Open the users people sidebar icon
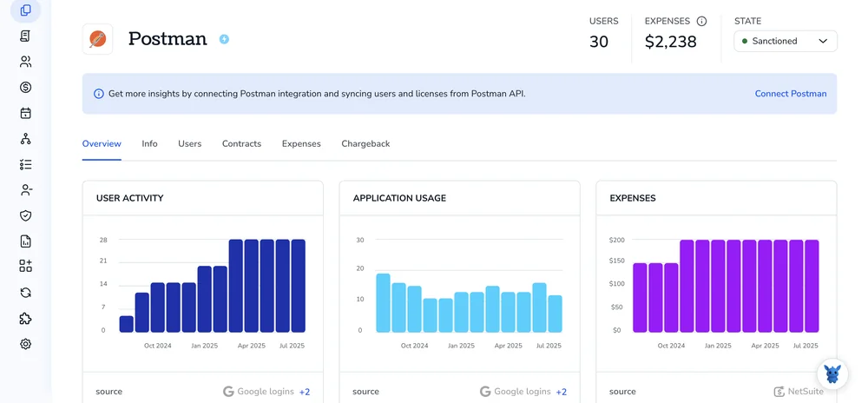 25,62
